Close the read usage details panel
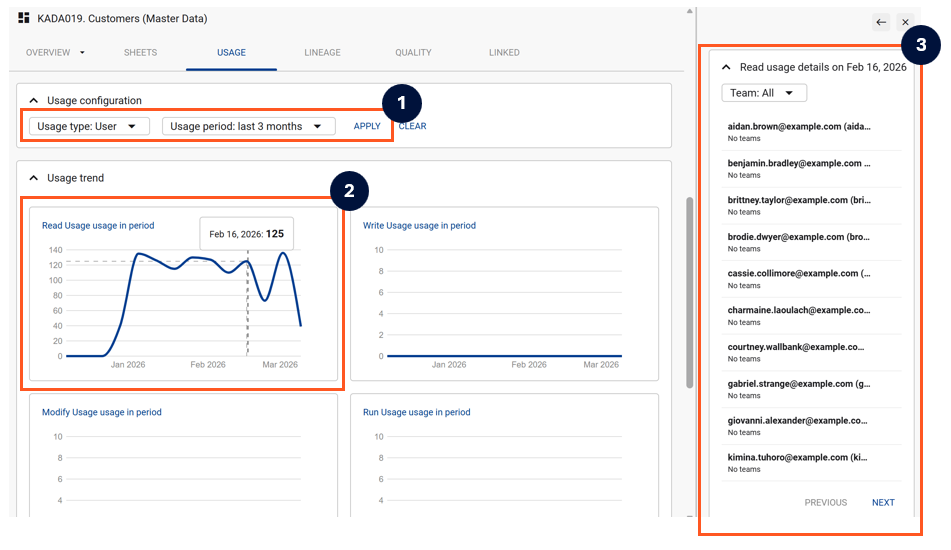This screenshot has width=951, height=550. click(x=905, y=22)
